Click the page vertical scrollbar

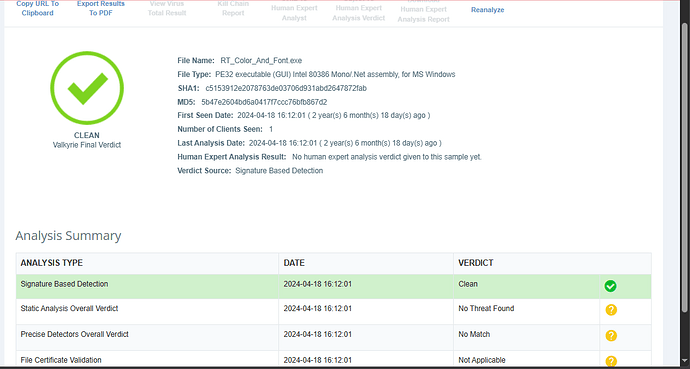[x=684, y=167]
